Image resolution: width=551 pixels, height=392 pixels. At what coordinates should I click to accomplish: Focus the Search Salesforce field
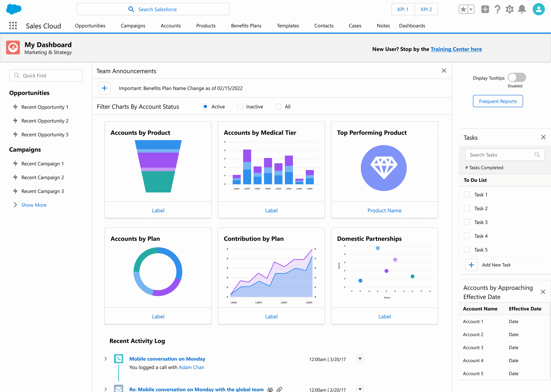[153, 9]
